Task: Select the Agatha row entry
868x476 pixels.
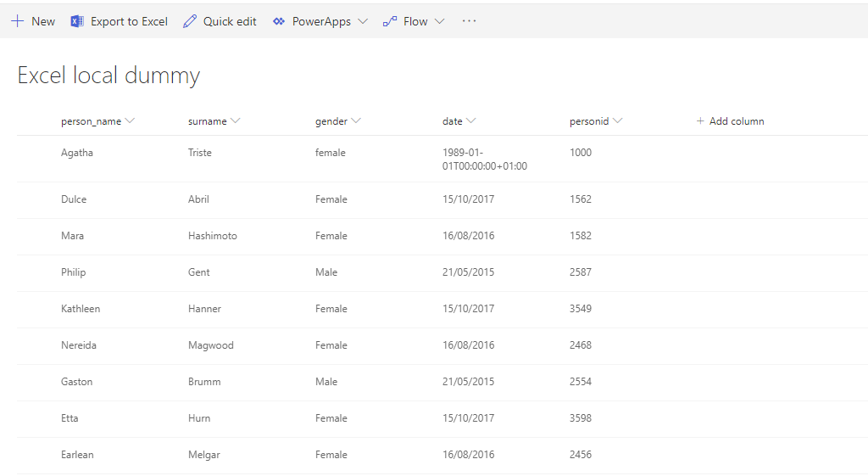Action: coord(77,153)
